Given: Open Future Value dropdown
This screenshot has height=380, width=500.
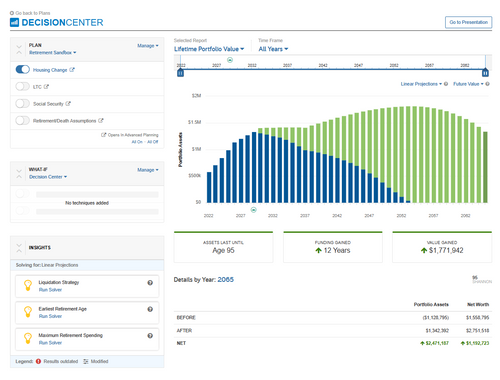Looking at the screenshot, I should click(x=468, y=84).
